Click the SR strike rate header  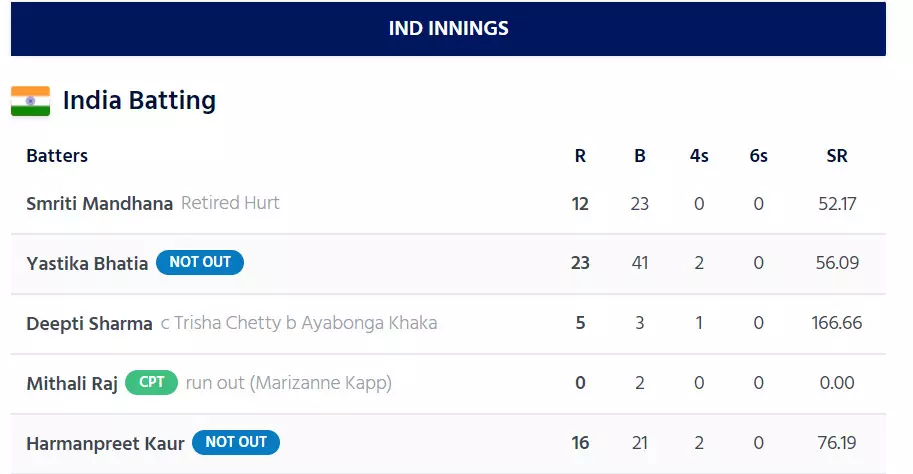point(837,156)
